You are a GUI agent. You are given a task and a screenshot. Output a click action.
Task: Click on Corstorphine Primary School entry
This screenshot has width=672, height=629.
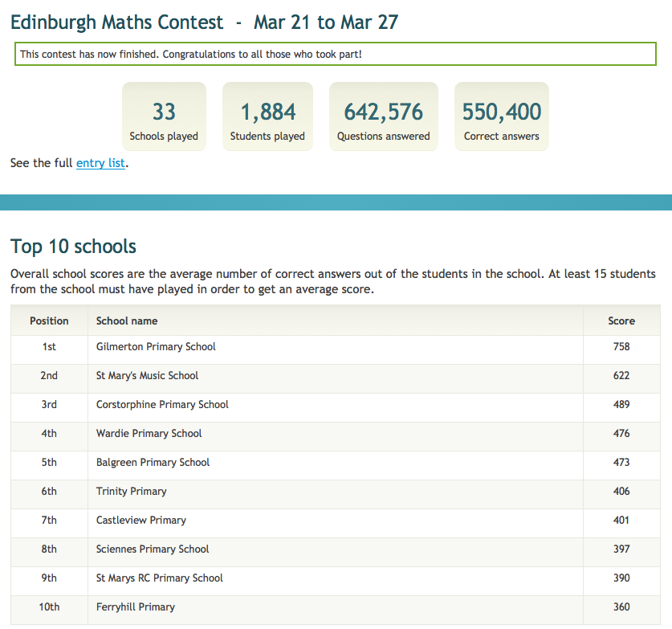click(x=162, y=405)
